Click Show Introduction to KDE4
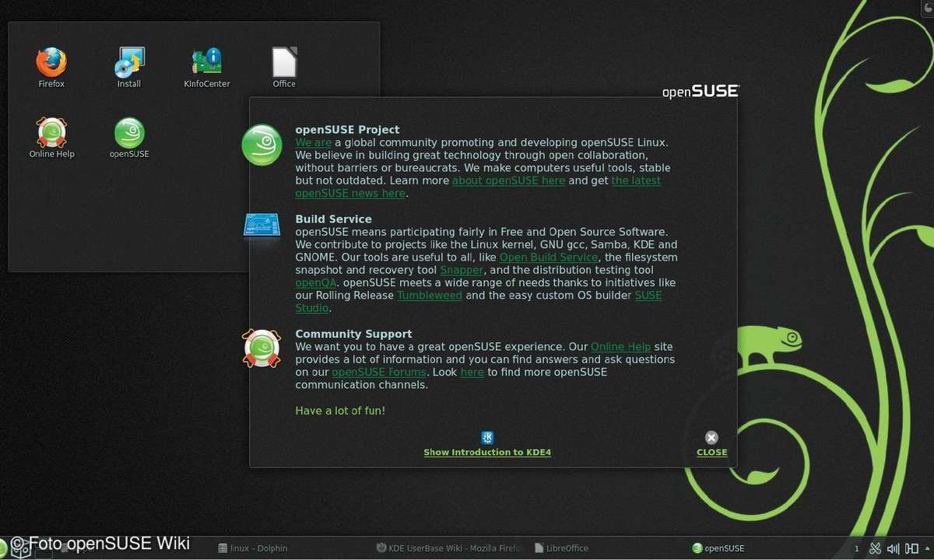This screenshot has width=934, height=560. [x=487, y=452]
